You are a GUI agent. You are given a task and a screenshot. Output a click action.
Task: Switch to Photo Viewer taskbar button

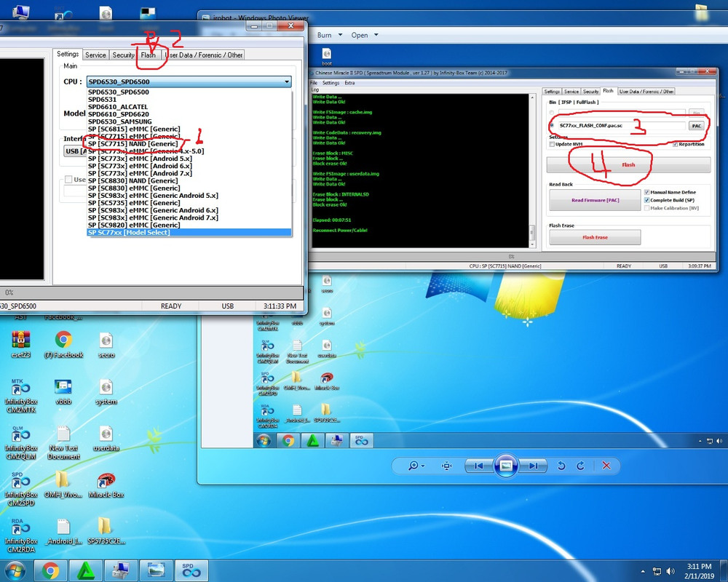(x=156, y=570)
